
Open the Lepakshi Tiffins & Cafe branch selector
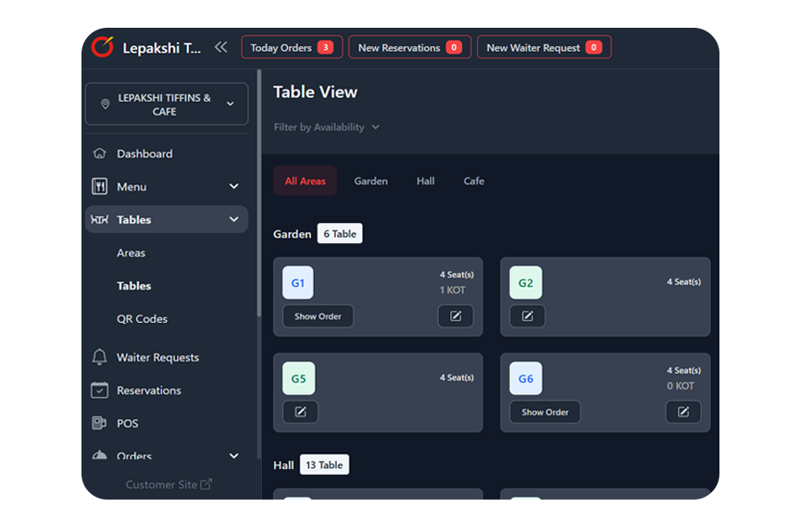pos(167,105)
